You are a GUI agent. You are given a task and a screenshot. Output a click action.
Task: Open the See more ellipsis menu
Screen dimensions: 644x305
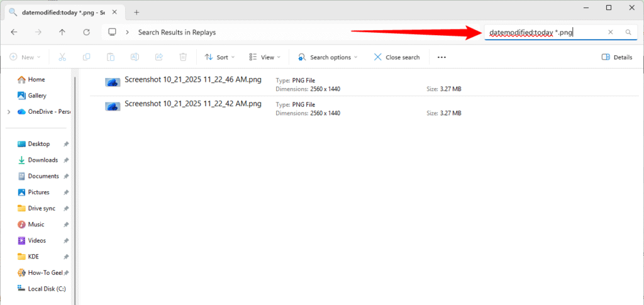tap(441, 57)
